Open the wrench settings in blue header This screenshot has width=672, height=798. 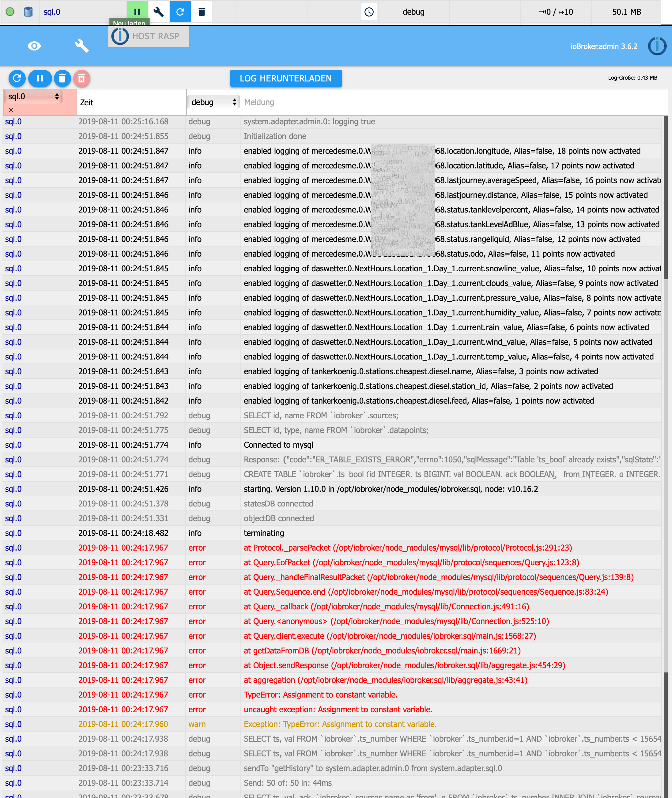pyautogui.click(x=81, y=46)
